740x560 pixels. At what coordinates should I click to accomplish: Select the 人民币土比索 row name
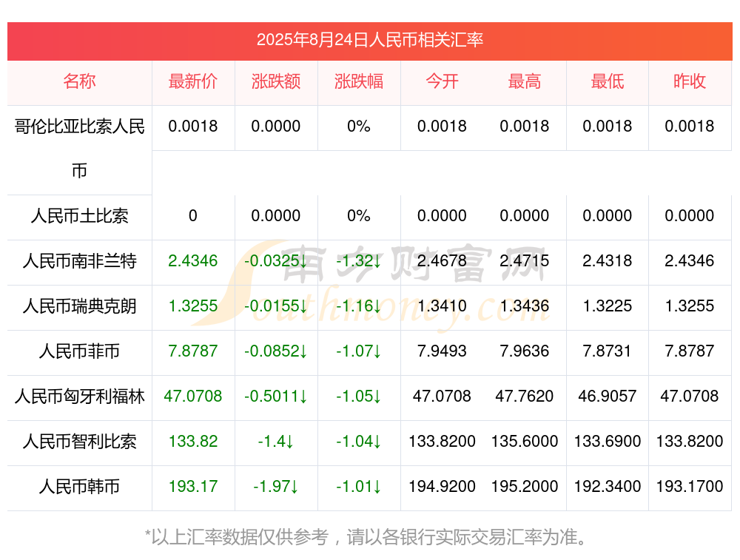point(79,216)
